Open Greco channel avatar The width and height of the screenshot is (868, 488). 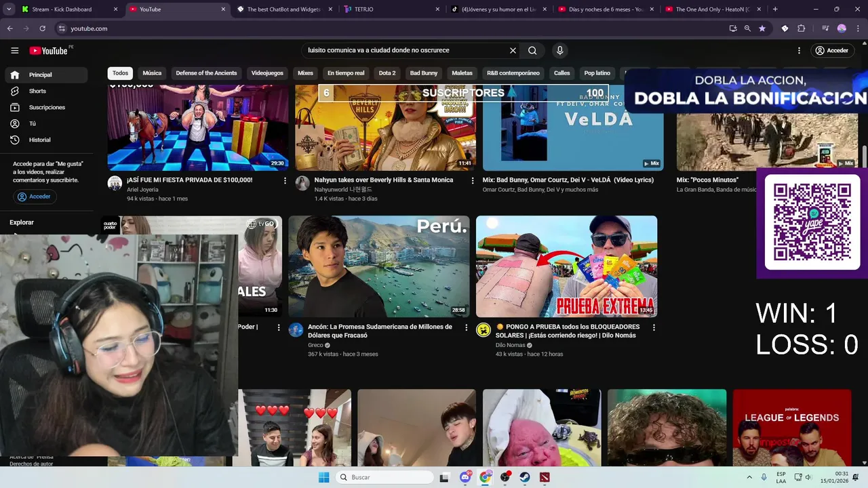296,330
